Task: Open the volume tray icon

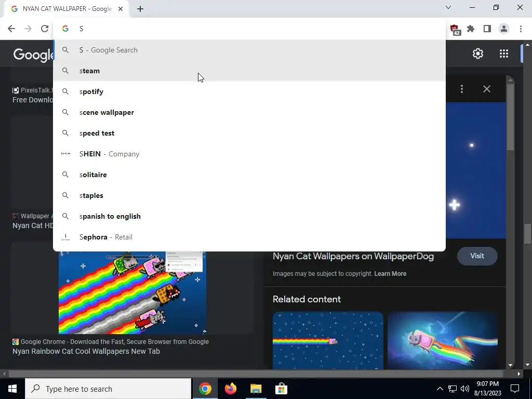Action: pos(465,389)
